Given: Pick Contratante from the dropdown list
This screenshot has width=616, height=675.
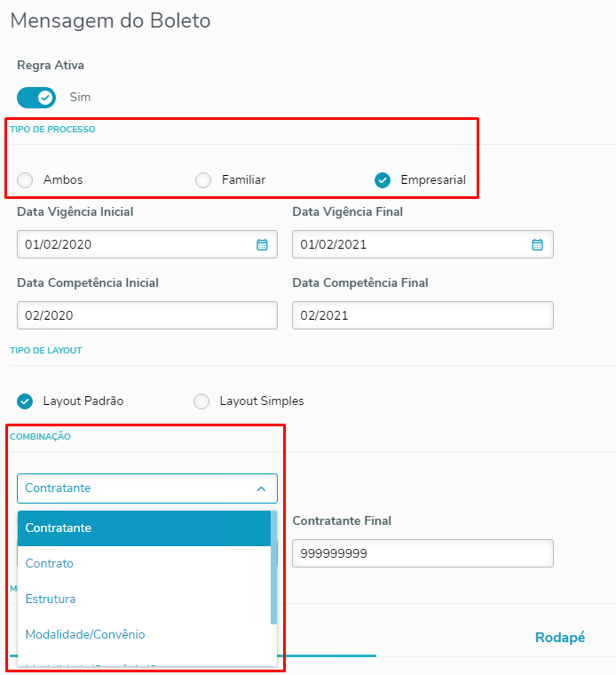Looking at the screenshot, I should point(144,528).
